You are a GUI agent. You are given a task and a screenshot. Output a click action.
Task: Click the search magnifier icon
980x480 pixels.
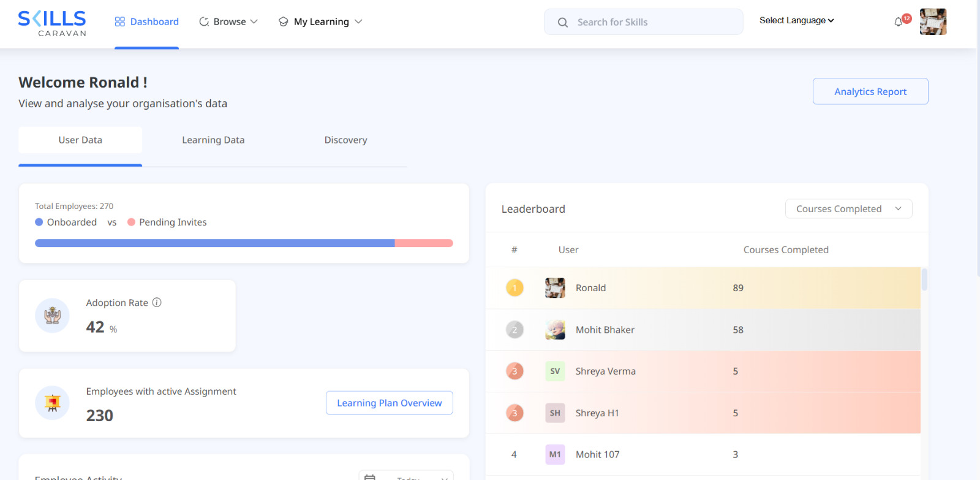(563, 23)
